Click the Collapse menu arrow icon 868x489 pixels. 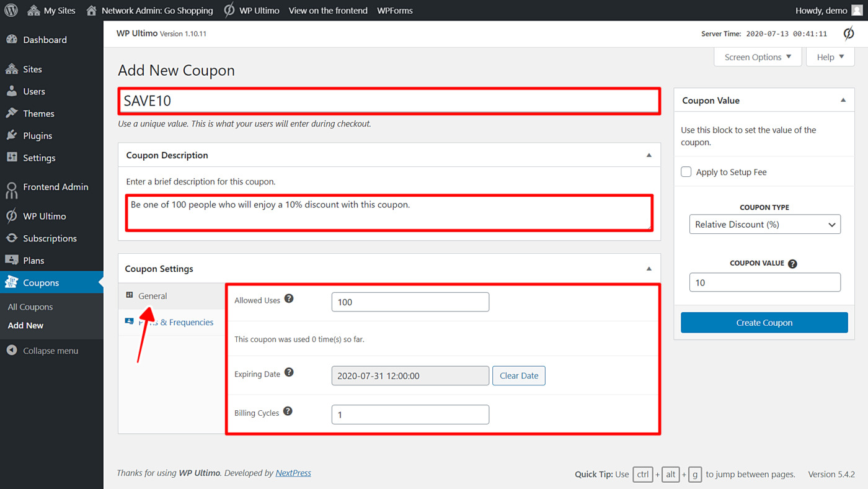click(x=12, y=351)
